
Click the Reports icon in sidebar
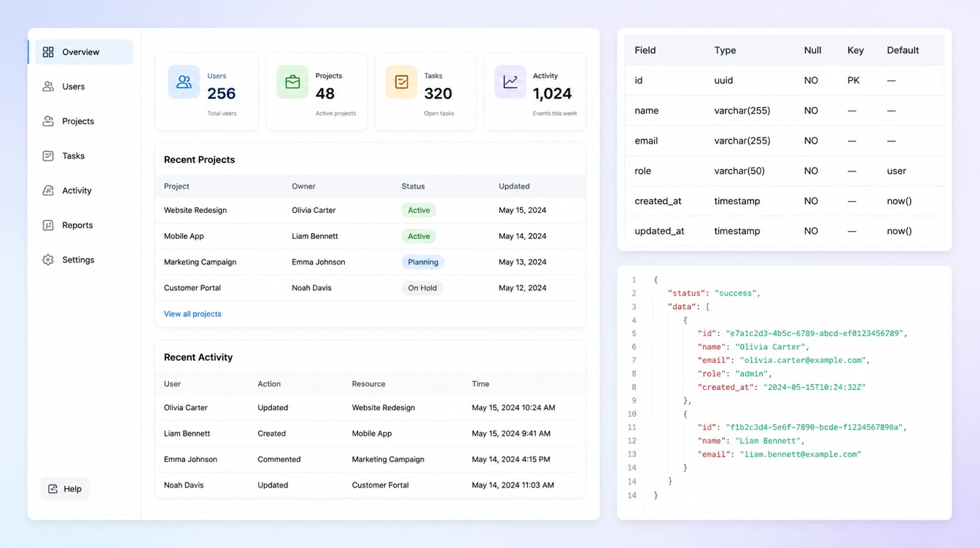(48, 225)
